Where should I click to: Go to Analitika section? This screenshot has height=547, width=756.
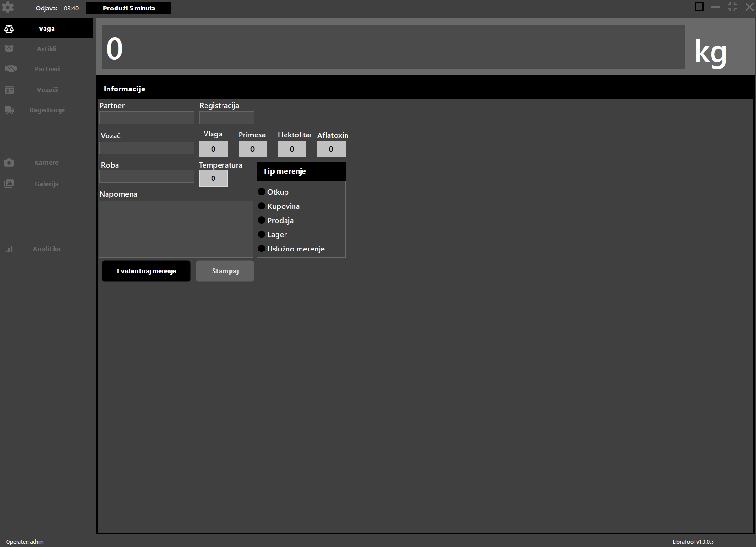coord(46,249)
